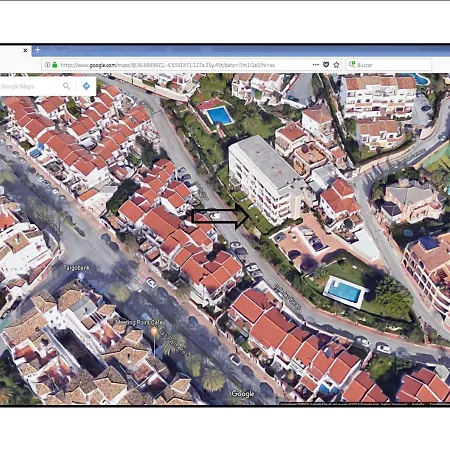Open Google Maps directions
Image resolution: width=450 pixels, height=450 pixels.
coord(86,86)
